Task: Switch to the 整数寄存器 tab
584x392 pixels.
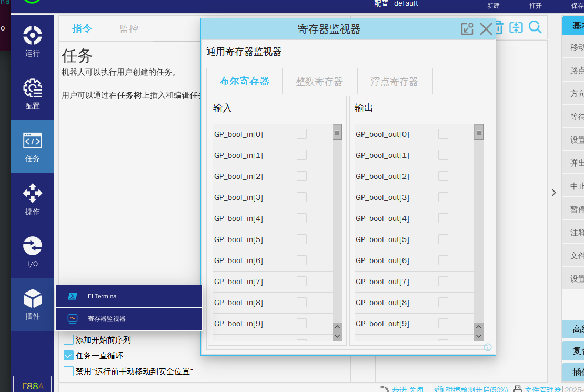Action: 319,82
